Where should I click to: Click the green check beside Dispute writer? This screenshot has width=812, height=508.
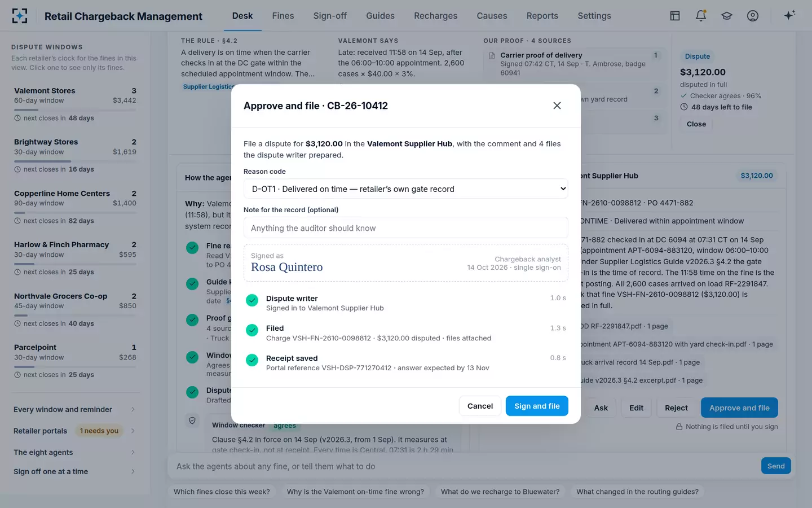pyautogui.click(x=252, y=300)
